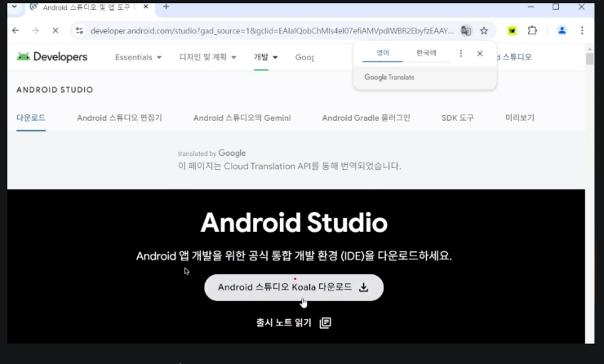Expand the 개발 menu

tap(265, 57)
